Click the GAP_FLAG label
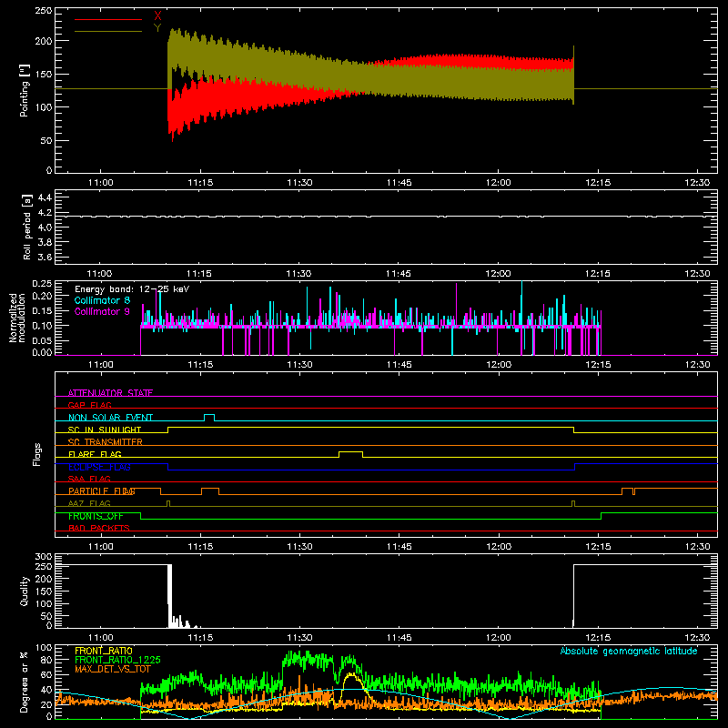728x728 pixels. pyautogui.click(x=89, y=405)
